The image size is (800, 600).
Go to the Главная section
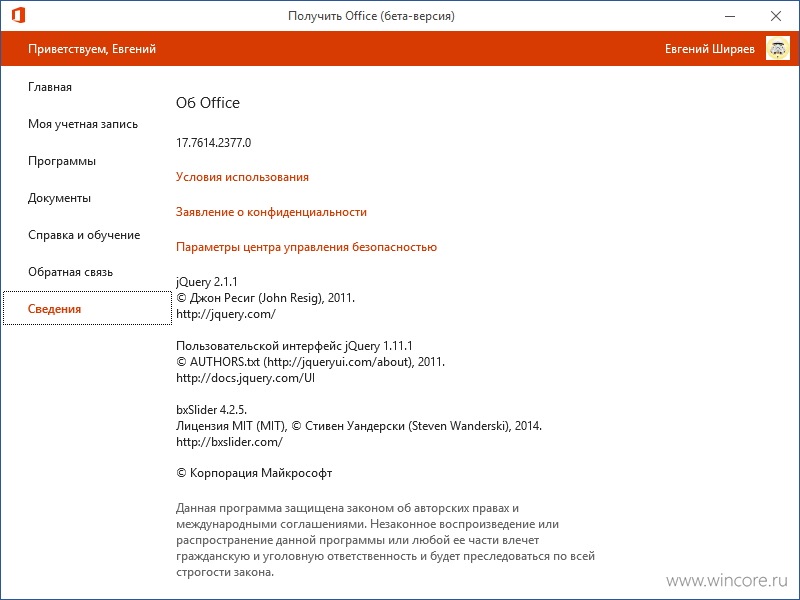(50, 87)
